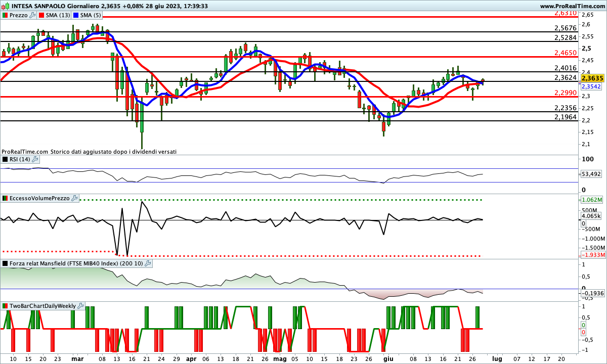This screenshot has height=364, width=607.
Task: Select the Prezzo indicator label
Action: click(x=19, y=15)
